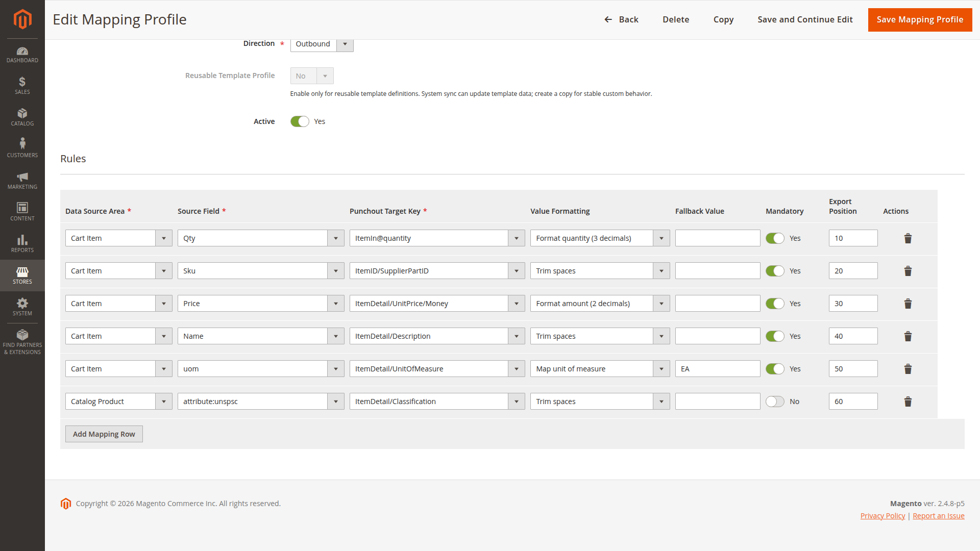Toggle Mandatory for the Qty row
The width and height of the screenshot is (980, 551).
pyautogui.click(x=775, y=238)
